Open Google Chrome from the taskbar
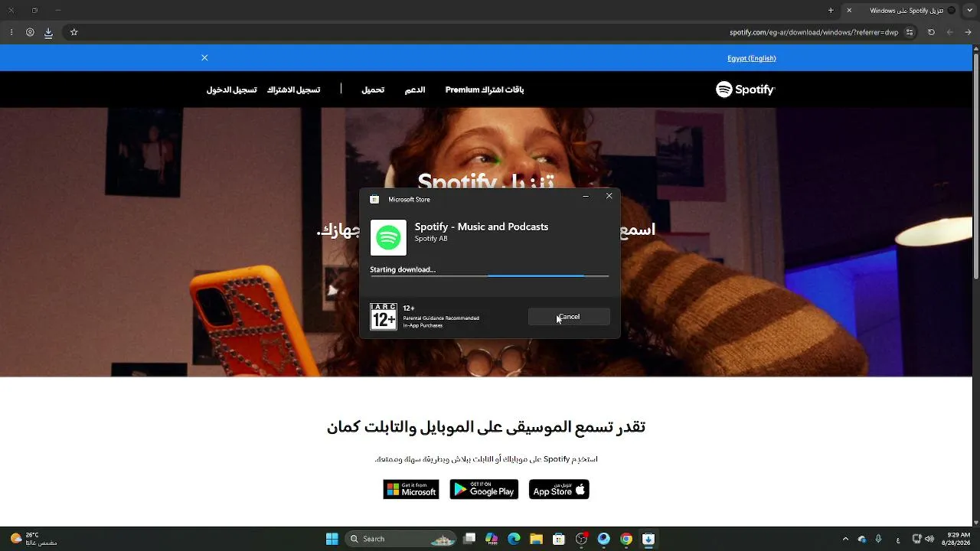Image resolution: width=980 pixels, height=551 pixels. pos(626,539)
